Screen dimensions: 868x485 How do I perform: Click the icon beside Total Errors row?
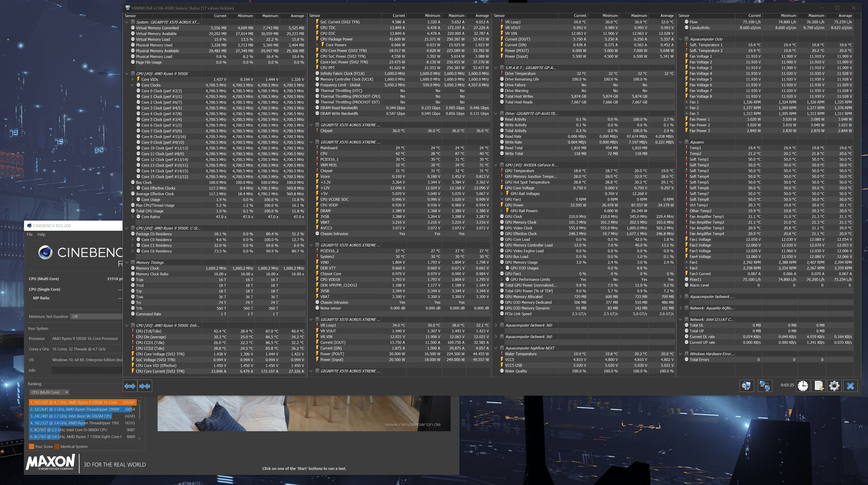(x=686, y=360)
